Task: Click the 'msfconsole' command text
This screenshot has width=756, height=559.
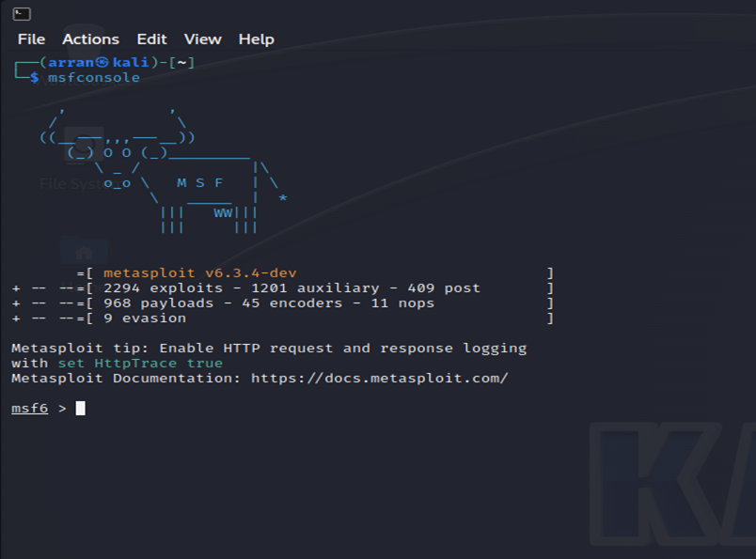Action: (x=93, y=78)
